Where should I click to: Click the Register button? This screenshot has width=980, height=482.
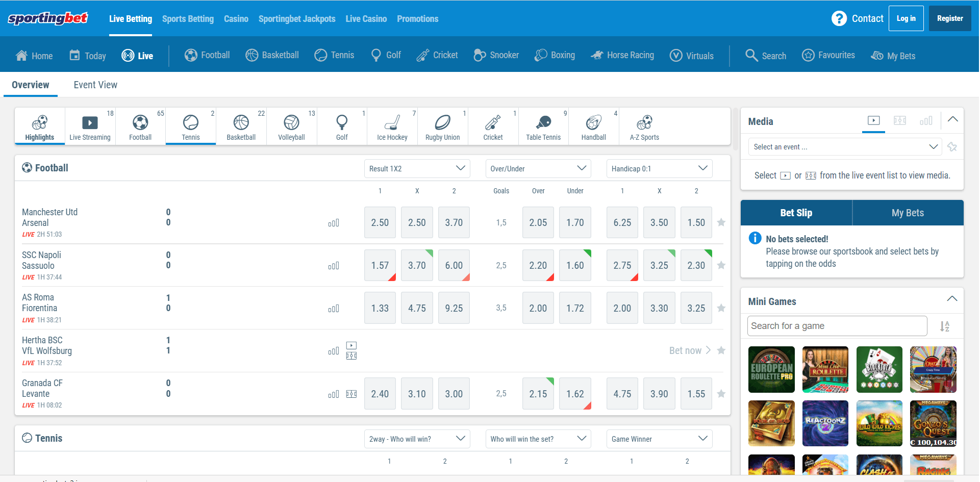coord(950,18)
